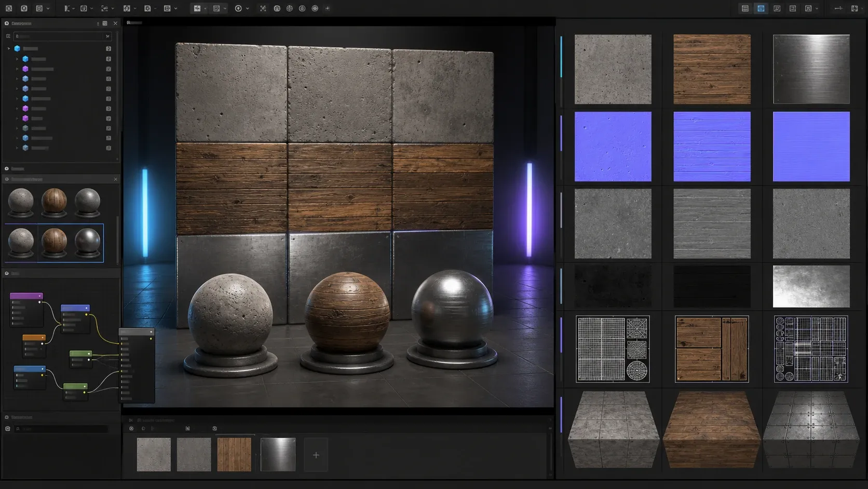Close the outliner tree panel with its X
Screen dimensions: 868x489
[115, 23]
